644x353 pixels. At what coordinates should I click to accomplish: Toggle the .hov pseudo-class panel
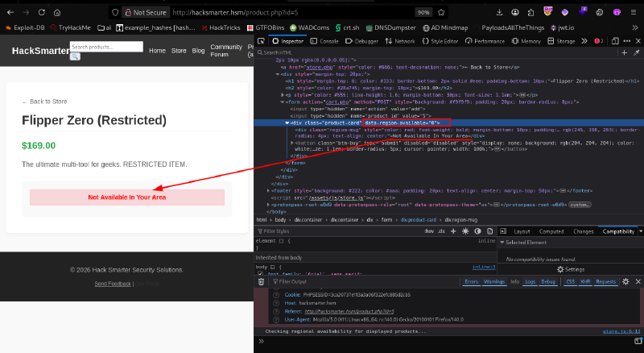429,231
